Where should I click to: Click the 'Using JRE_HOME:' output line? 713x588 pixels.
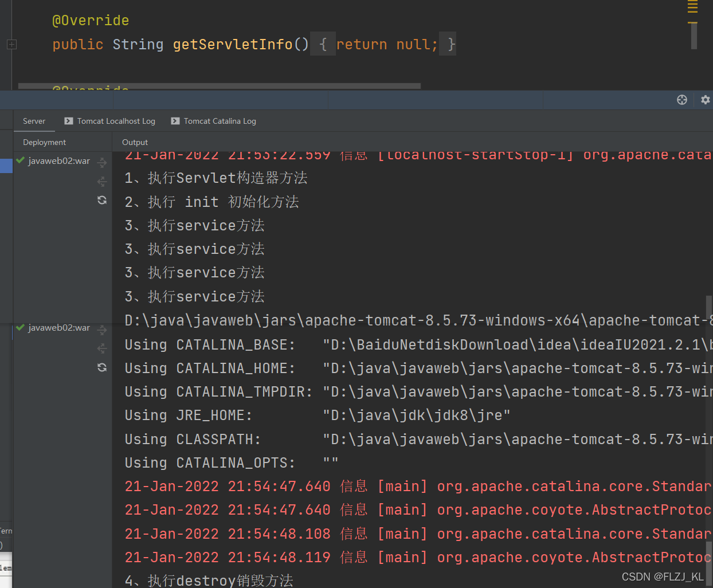pyautogui.click(x=317, y=415)
